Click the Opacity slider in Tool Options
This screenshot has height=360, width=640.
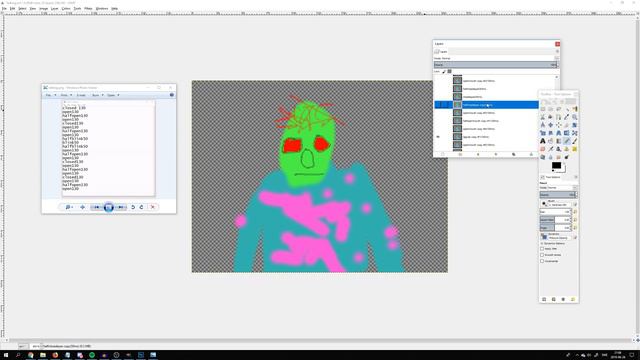(558, 195)
